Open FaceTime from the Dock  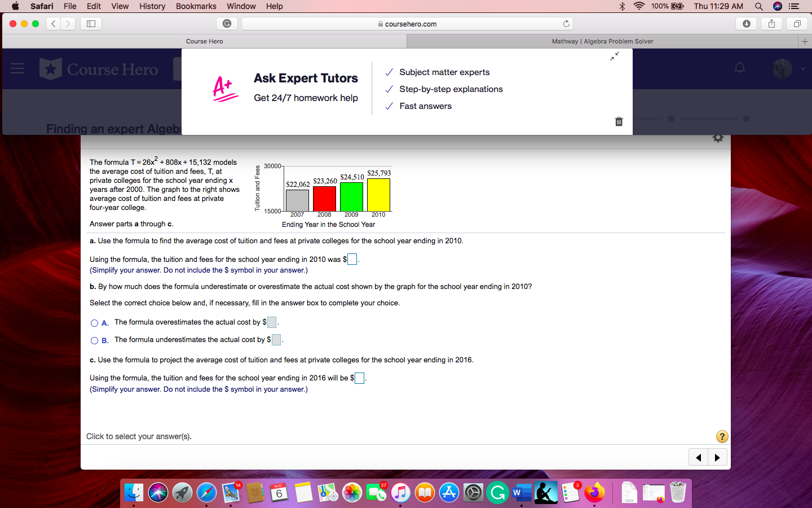coord(376,493)
